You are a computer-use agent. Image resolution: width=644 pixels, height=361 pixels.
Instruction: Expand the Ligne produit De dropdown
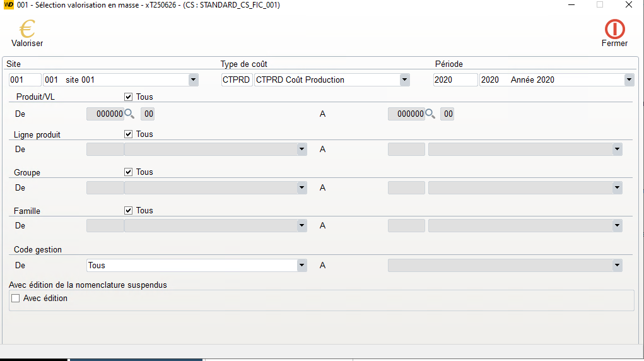point(302,150)
